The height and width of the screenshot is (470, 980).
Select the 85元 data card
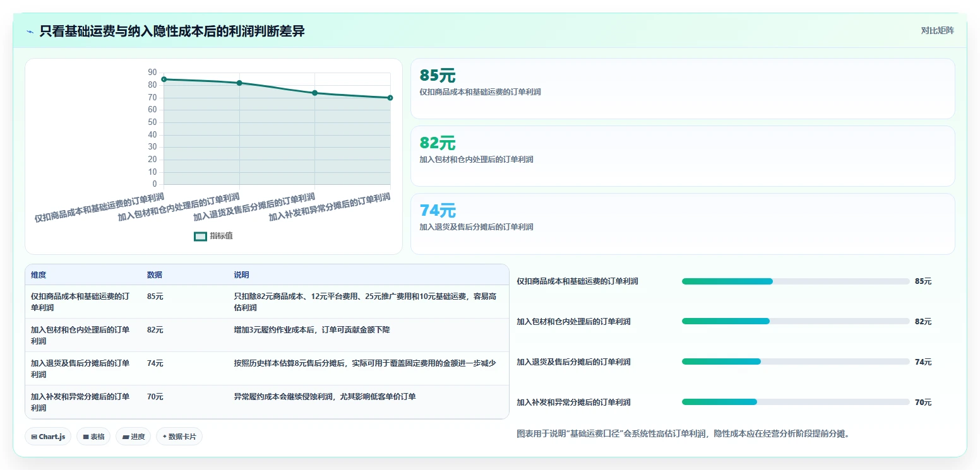(683, 88)
